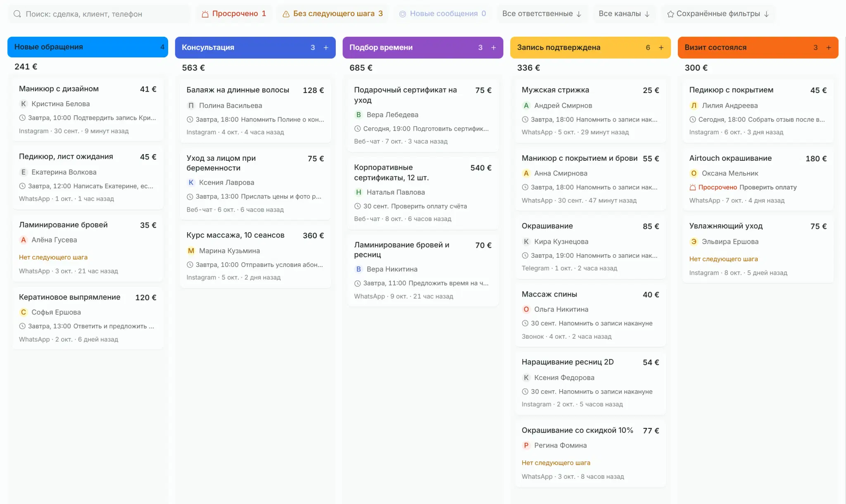The height and width of the screenshot is (504, 846).
Task: Open Корпоративные сертификаты, 12 шт. deal
Action: pyautogui.click(x=423, y=193)
